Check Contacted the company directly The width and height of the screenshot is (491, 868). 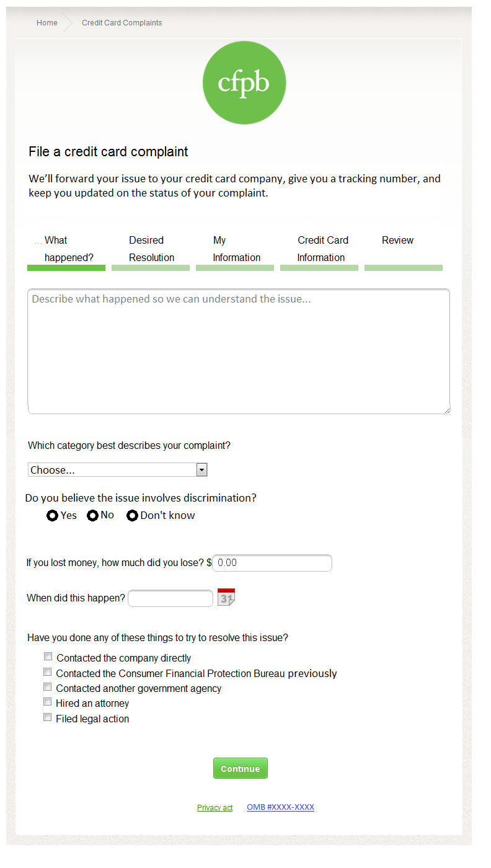tap(48, 657)
